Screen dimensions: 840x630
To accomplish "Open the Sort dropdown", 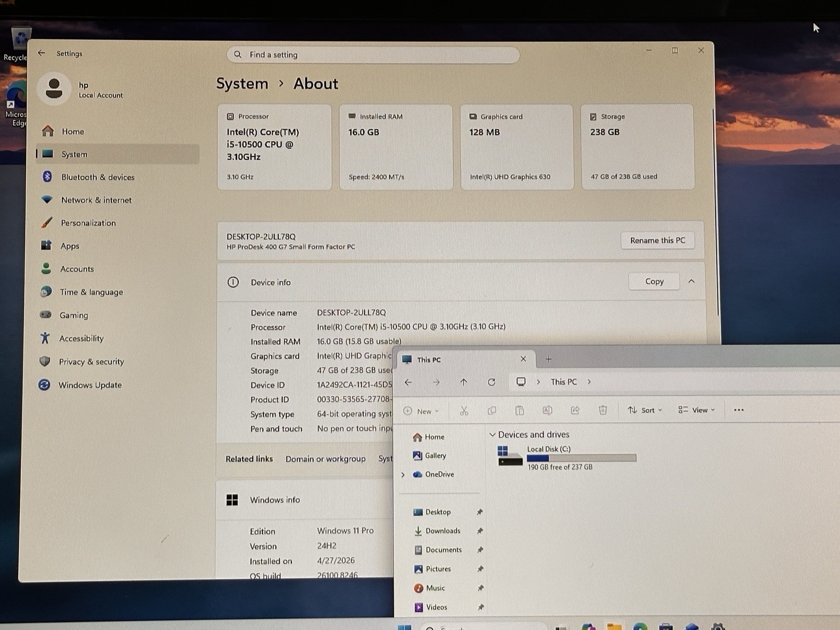I will point(645,410).
